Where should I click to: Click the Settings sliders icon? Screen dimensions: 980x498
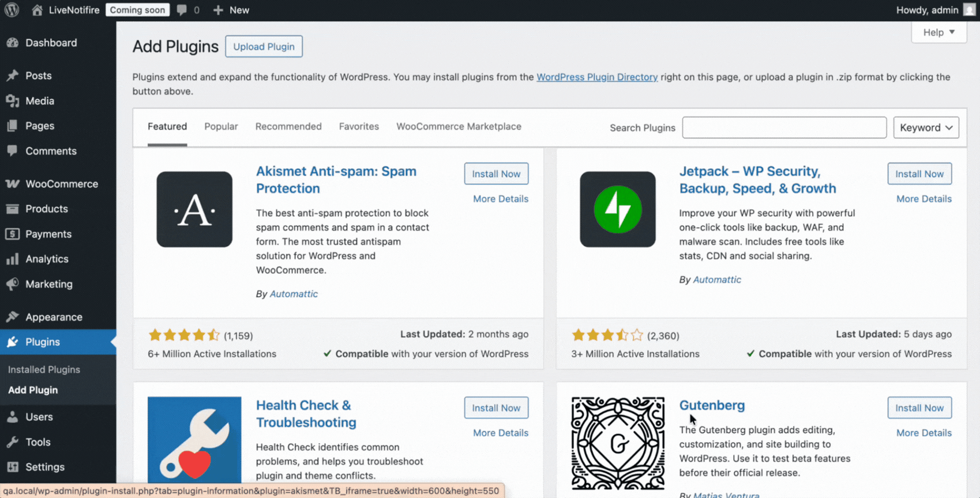(x=12, y=467)
